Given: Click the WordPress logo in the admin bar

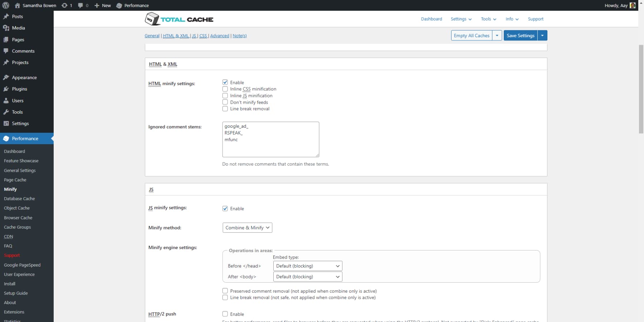Looking at the screenshot, I should (x=5, y=5).
